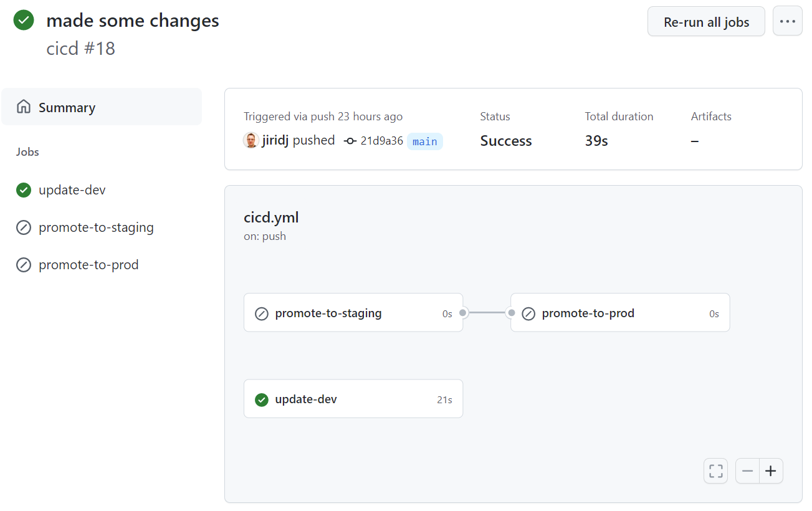812x511 pixels.
Task: Open commit 21d9a36 link
Action: click(381, 140)
